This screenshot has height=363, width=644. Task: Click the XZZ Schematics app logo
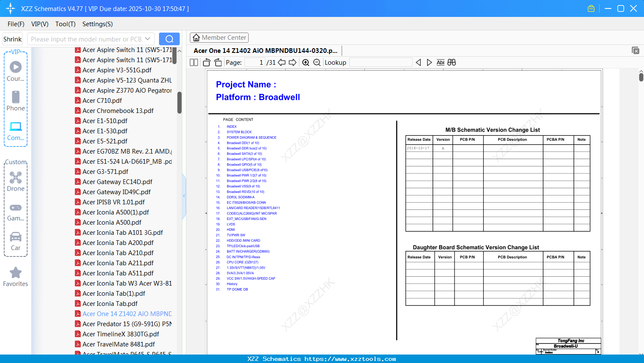(x=11, y=8)
